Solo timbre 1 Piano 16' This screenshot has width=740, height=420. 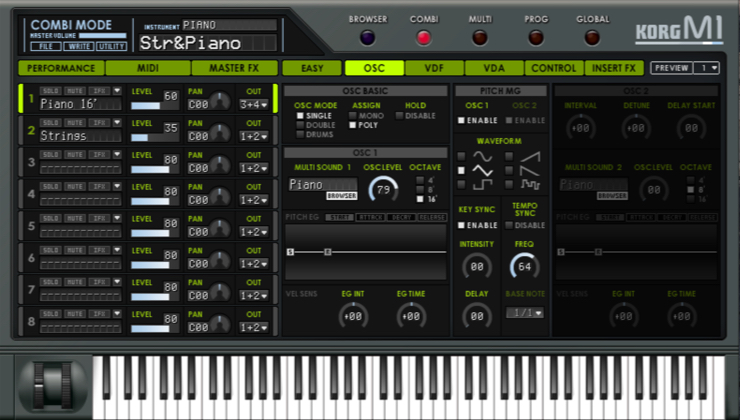pos(50,91)
